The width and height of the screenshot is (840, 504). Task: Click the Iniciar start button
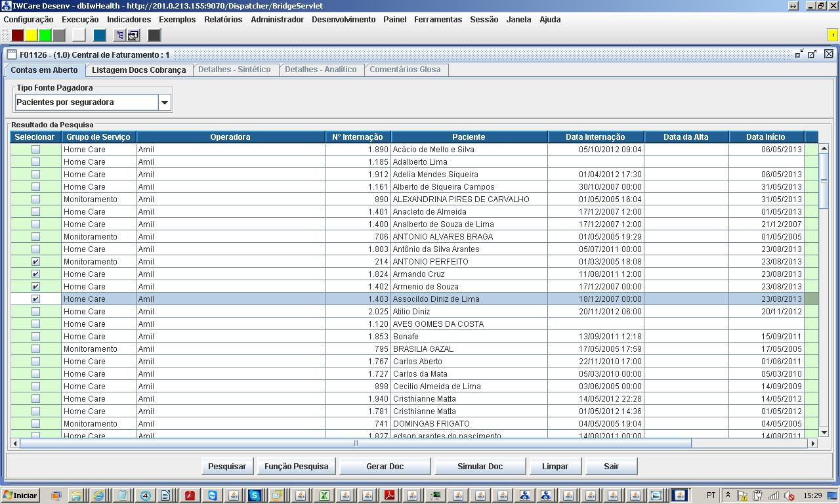[21, 495]
